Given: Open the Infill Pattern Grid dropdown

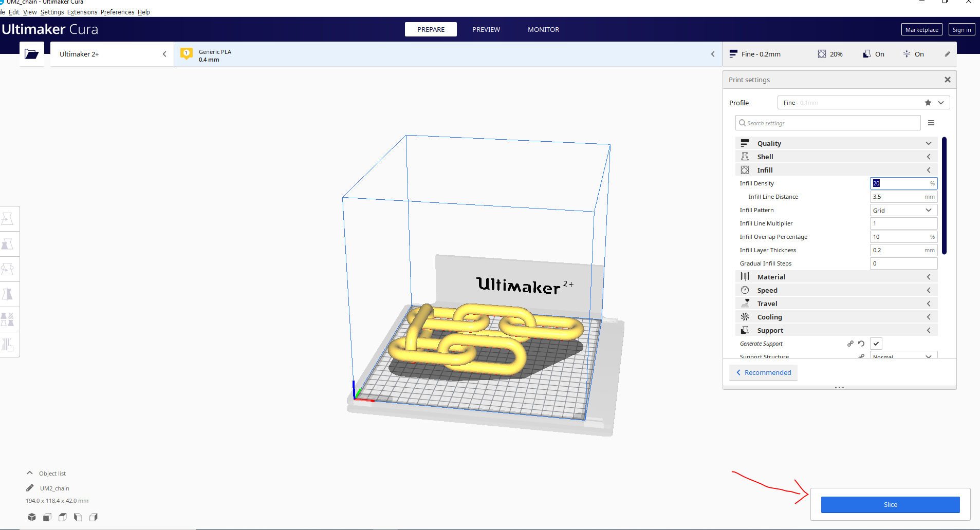Looking at the screenshot, I should [903, 210].
